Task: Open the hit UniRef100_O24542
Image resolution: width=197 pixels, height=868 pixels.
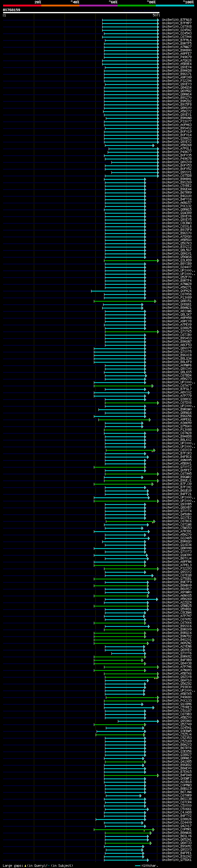Action: (177, 30)
